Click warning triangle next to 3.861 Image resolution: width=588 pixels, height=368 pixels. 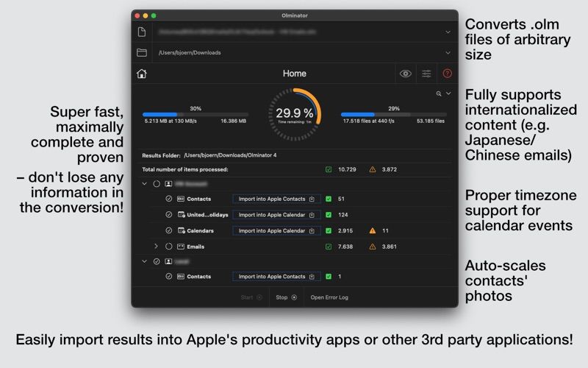373,247
